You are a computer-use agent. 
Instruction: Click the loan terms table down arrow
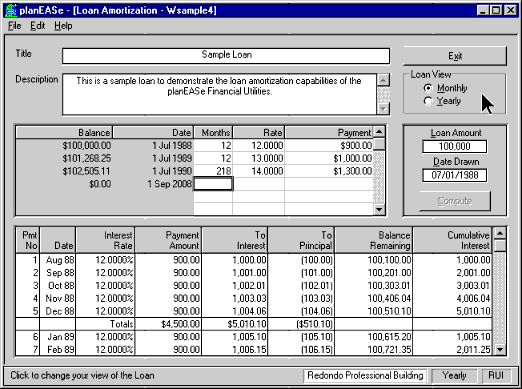(x=379, y=209)
